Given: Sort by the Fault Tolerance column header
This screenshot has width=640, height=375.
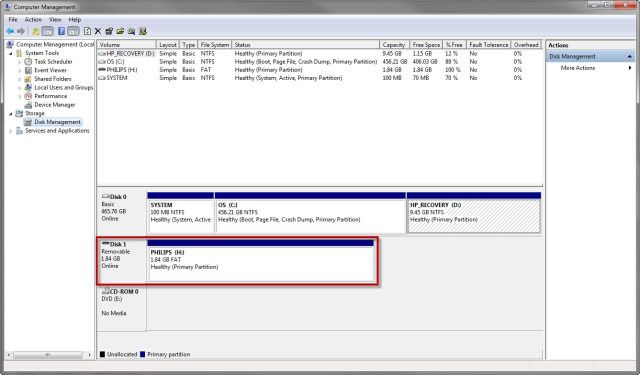Looking at the screenshot, I should coord(489,44).
